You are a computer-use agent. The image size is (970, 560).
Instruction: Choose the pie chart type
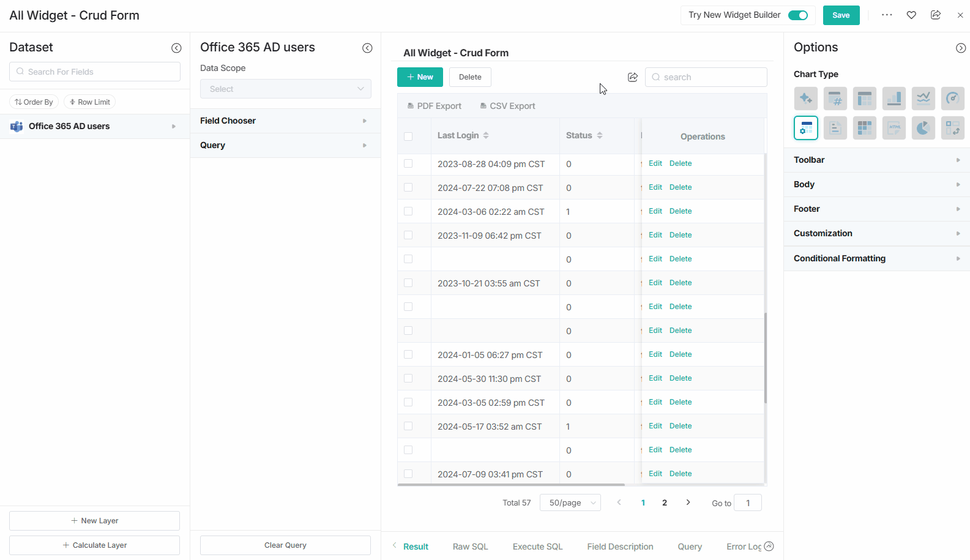pos(923,128)
